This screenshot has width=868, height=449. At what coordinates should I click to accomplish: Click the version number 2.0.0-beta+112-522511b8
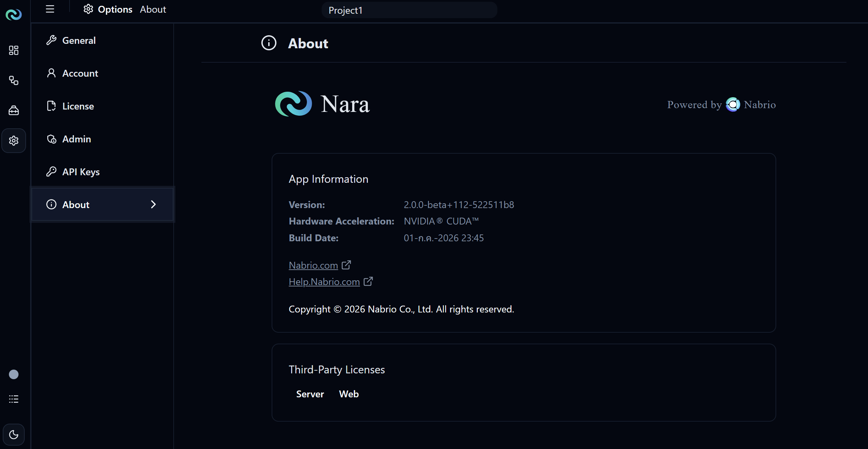(459, 205)
